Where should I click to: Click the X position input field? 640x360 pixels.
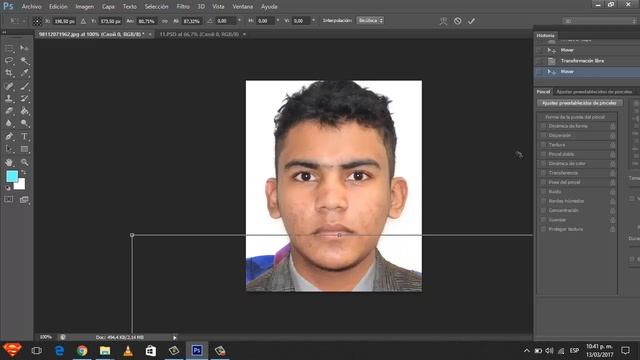pyautogui.click(x=64, y=21)
